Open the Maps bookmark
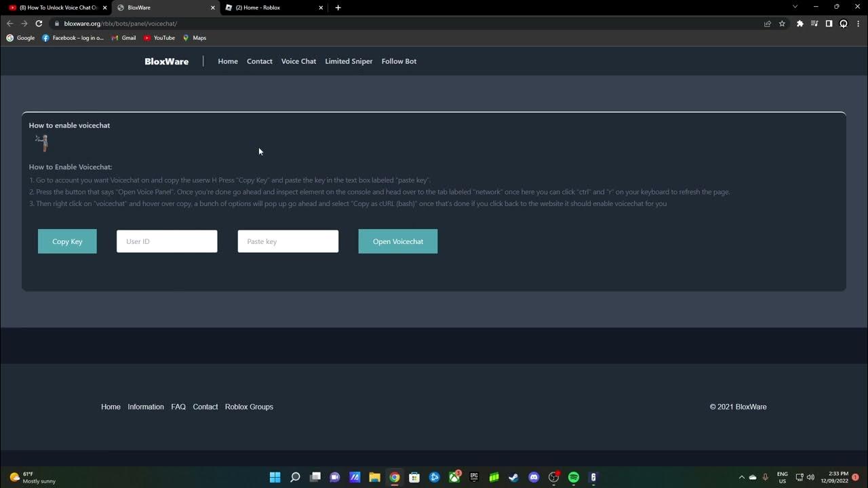Viewport: 868px width, 488px height. 194,38
